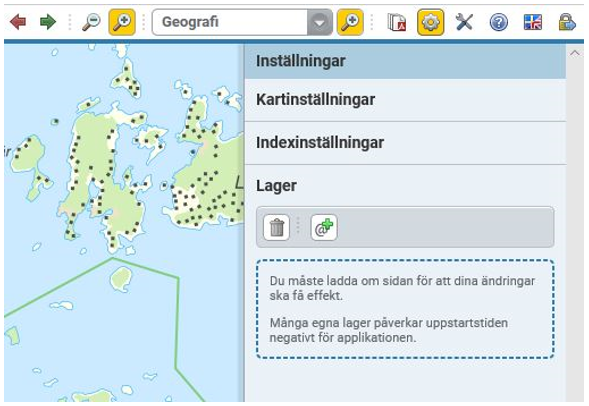Open help with the blue question mark
Viewport: 589px width, 406px height.
[498, 22]
